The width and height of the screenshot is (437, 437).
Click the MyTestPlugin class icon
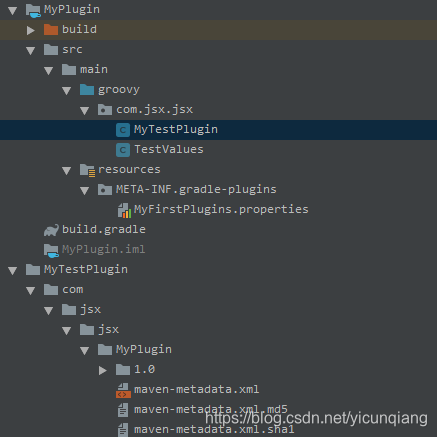tap(123, 130)
